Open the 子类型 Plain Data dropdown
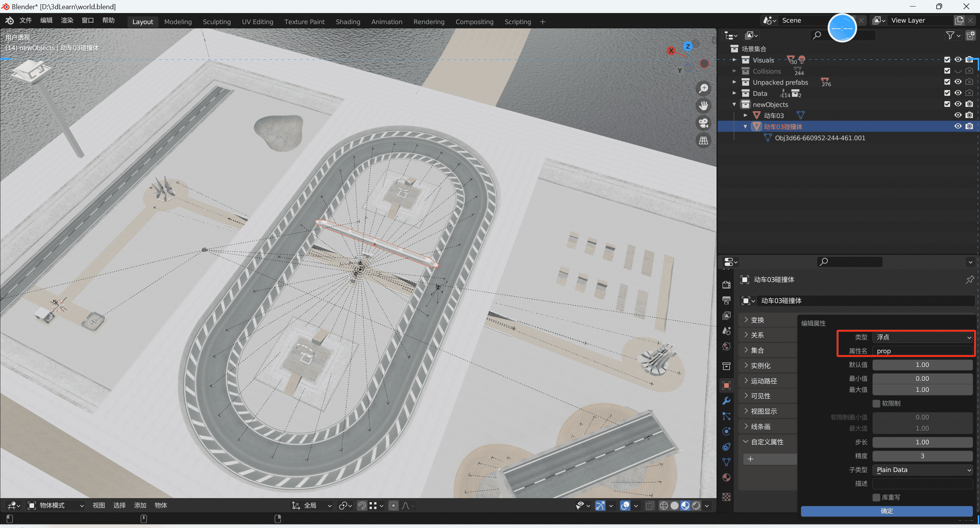This screenshot has height=528, width=980. [923, 470]
